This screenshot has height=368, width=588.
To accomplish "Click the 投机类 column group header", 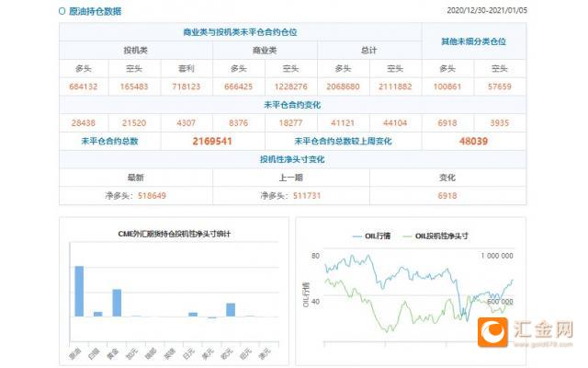I will pos(135,51).
